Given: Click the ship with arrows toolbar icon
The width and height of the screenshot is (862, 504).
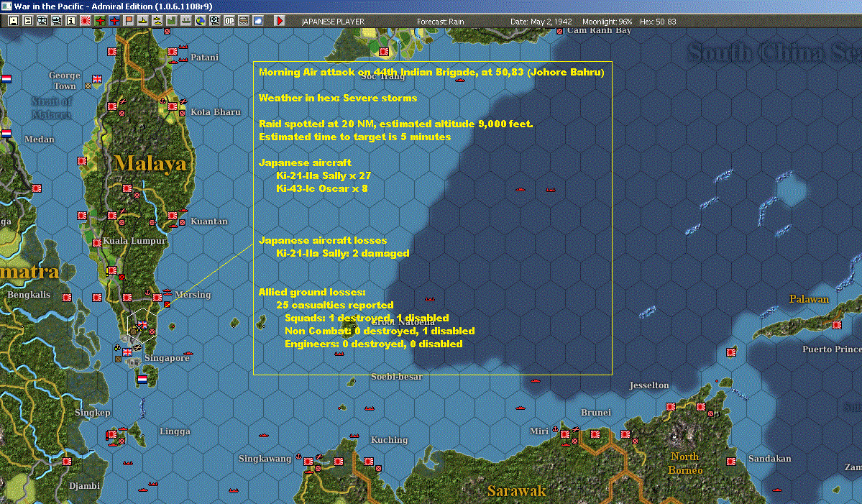Looking at the screenshot, I should (x=185, y=21).
